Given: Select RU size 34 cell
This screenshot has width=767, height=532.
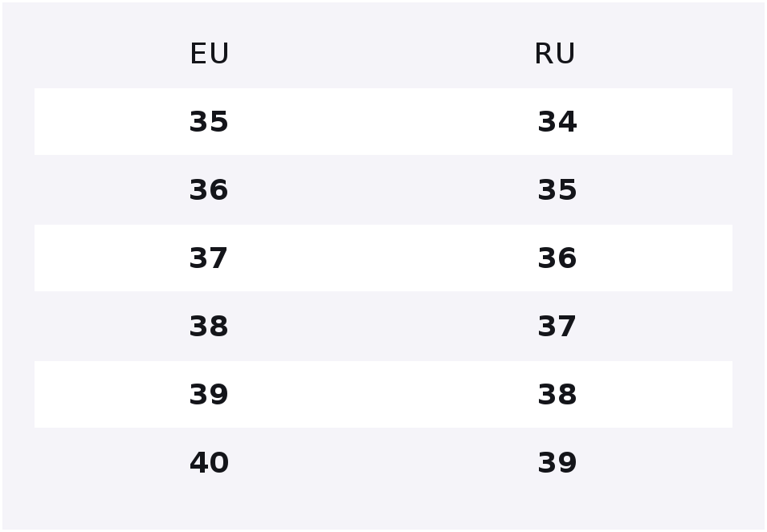Looking at the screenshot, I should click(557, 122).
